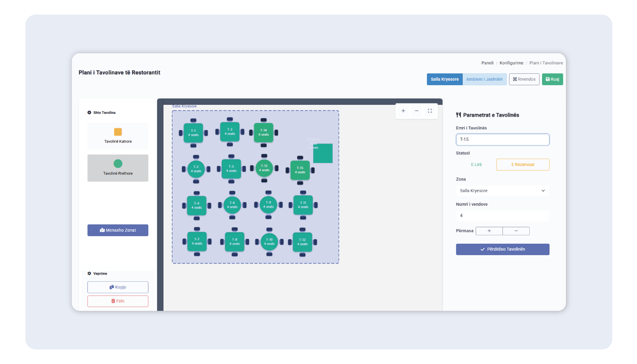Viewport: 637px width, 364px height.
Task: Select square table T-15 on the floor plan
Action: 300,170
